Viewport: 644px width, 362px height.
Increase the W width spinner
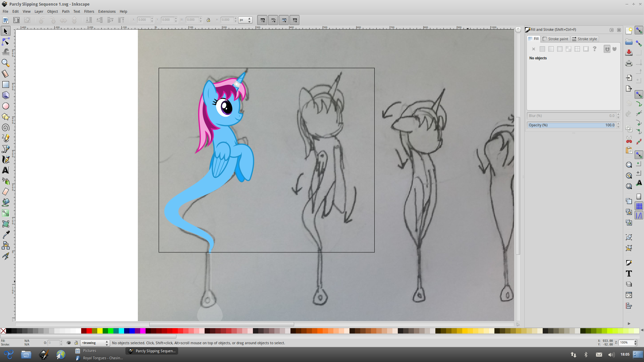[x=201, y=18]
